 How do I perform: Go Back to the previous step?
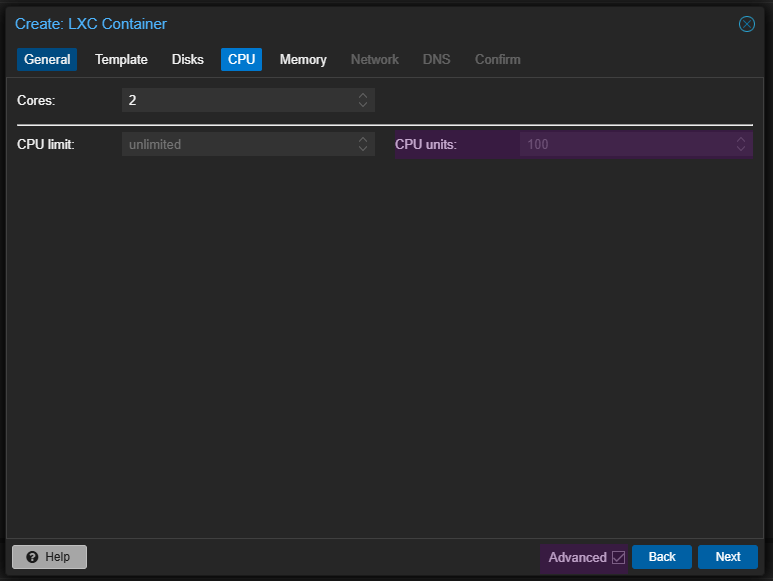662,557
